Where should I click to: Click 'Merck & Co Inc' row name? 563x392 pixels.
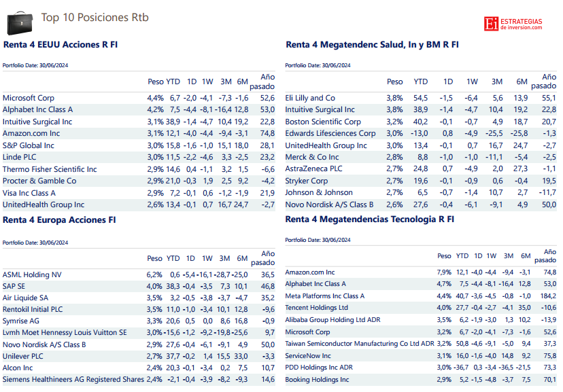(x=312, y=157)
